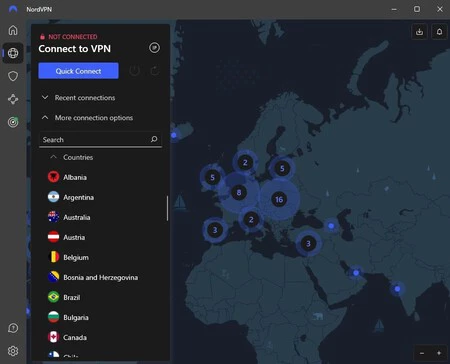Select Austria from countries list
This screenshot has height=364, width=450.
pyautogui.click(x=74, y=237)
